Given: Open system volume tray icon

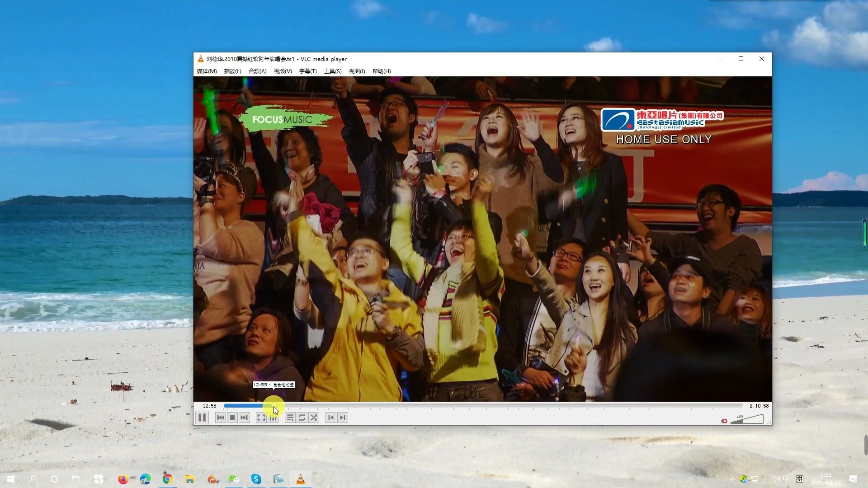Looking at the screenshot, I should [x=776, y=479].
